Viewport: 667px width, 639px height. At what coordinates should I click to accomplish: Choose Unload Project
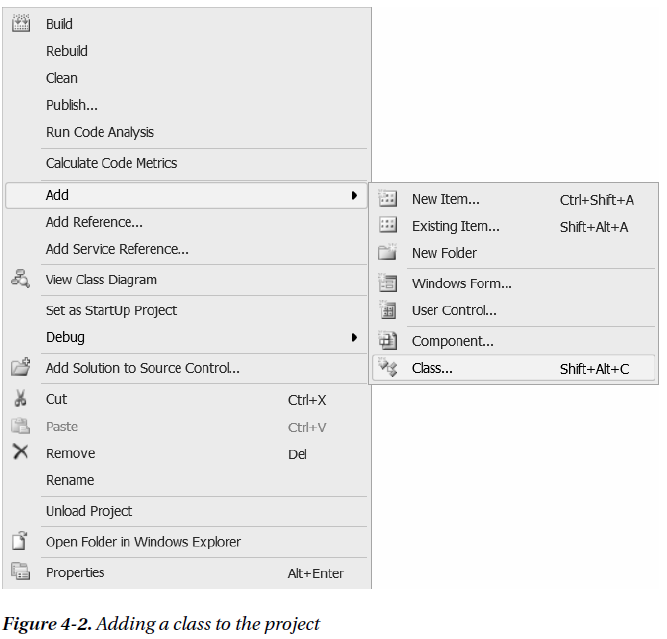pos(89,511)
